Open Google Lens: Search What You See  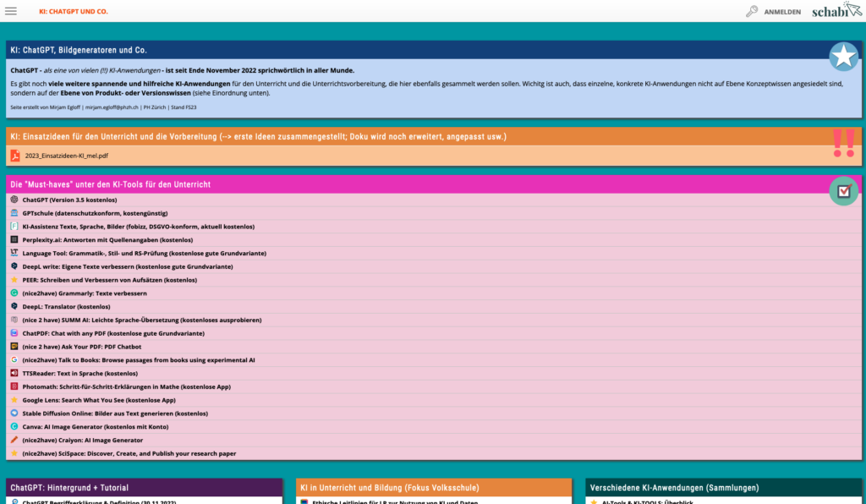pos(99,400)
